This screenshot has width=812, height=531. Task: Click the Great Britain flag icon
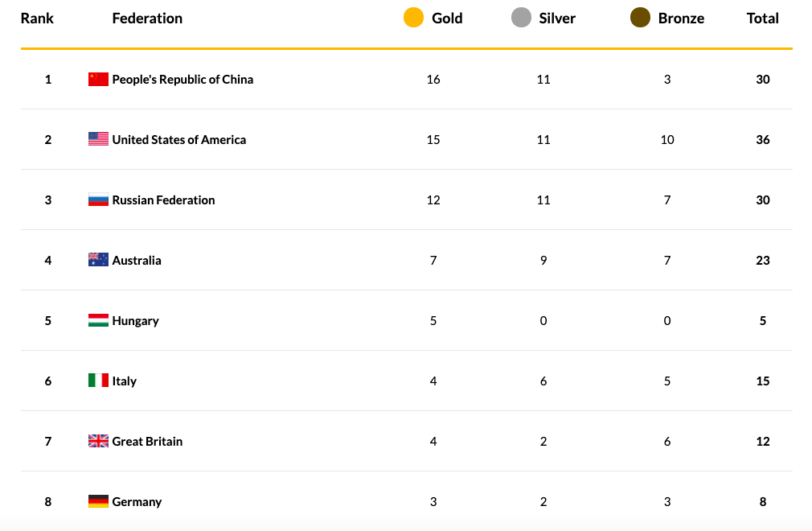[x=98, y=441]
